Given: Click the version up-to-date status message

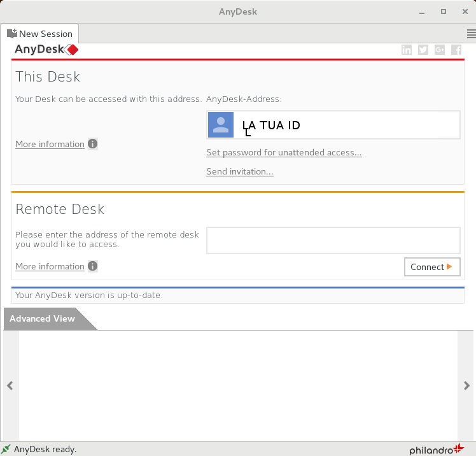Looking at the screenshot, I should pos(89,295).
